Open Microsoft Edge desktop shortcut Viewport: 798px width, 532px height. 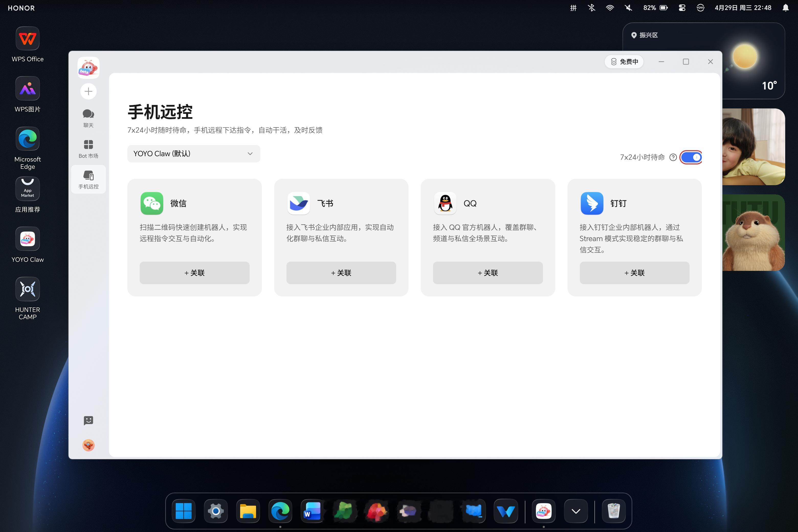coord(27,148)
